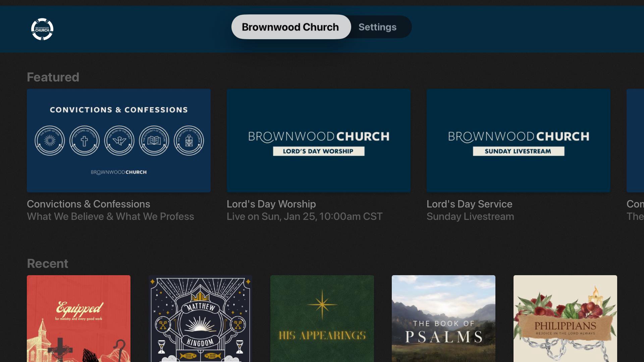Open the His Appearings series artwork
The image size is (644, 362).
pyautogui.click(x=322, y=318)
